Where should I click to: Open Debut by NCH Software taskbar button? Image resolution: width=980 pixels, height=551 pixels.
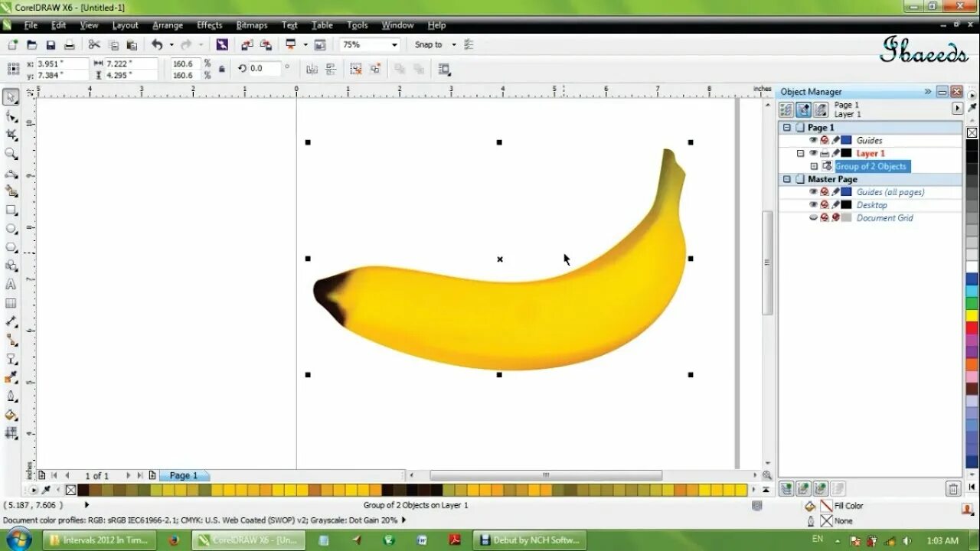529,540
